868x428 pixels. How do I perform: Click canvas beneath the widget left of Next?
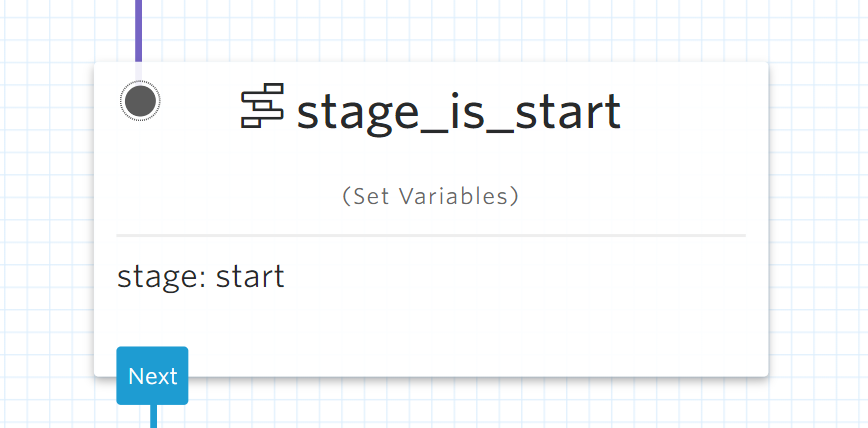pyautogui.click(x=60, y=405)
